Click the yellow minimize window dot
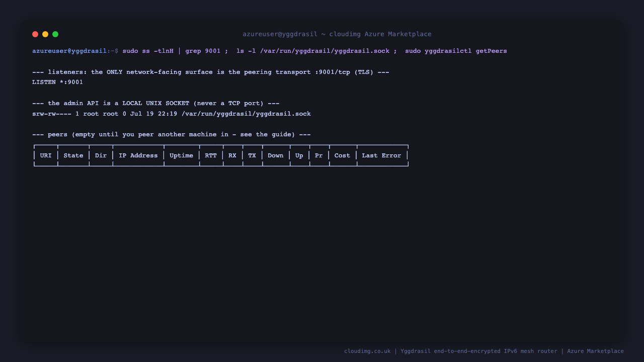This screenshot has width=644, height=362. click(45, 34)
